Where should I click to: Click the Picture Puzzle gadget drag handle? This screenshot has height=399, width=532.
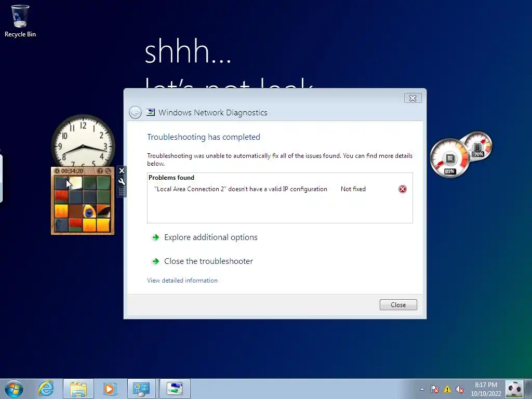point(122,192)
